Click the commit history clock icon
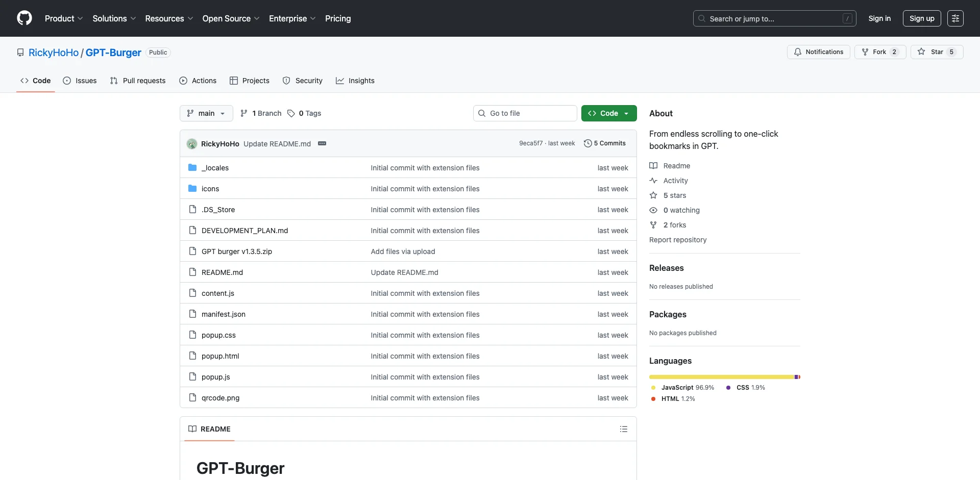 point(587,143)
